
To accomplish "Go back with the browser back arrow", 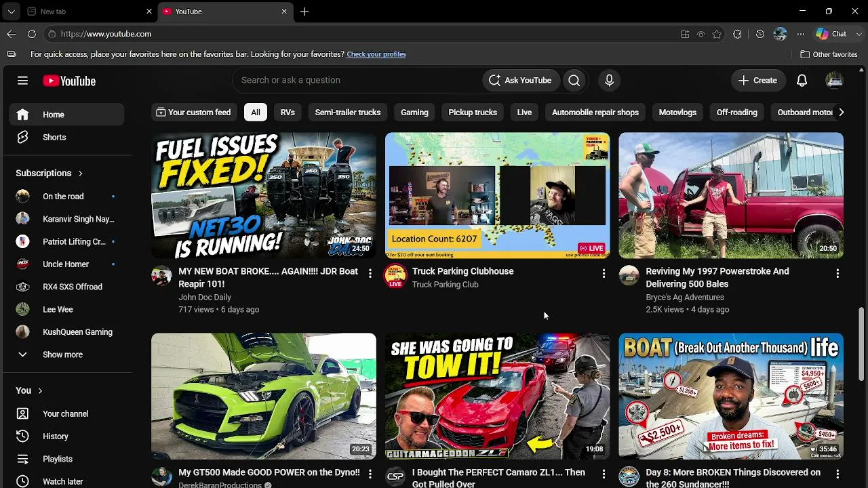I will pyautogui.click(x=12, y=34).
